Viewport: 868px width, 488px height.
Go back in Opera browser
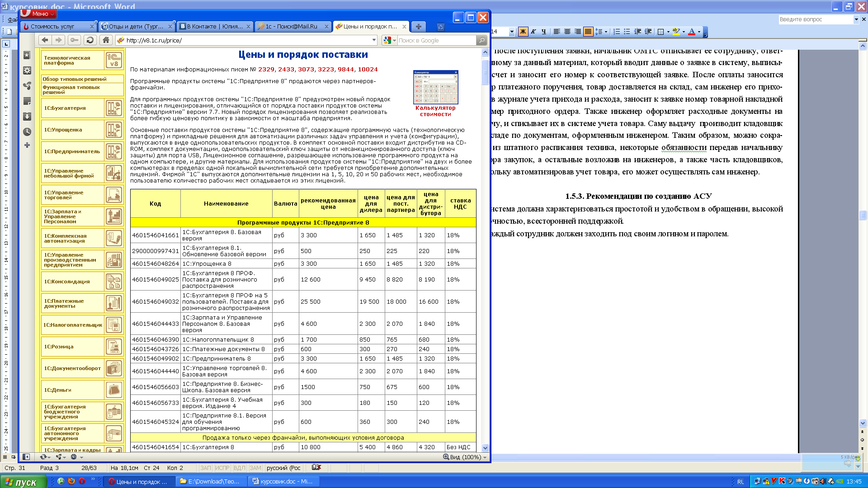(45, 40)
